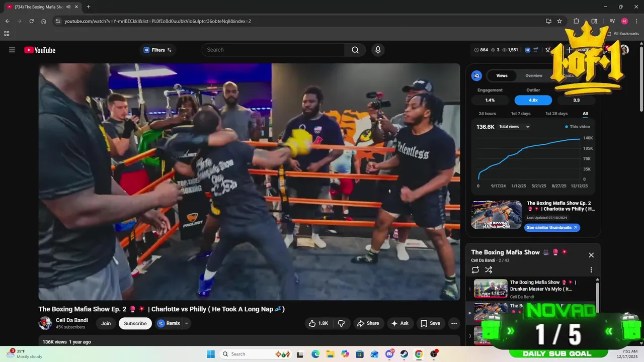
Task: Click the video player area
Action: tap(250, 182)
